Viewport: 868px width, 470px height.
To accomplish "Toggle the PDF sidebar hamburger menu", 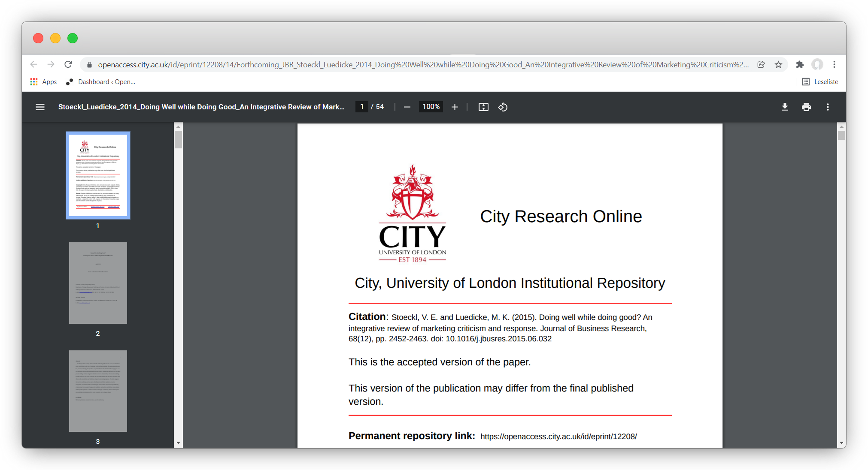I will coord(40,107).
